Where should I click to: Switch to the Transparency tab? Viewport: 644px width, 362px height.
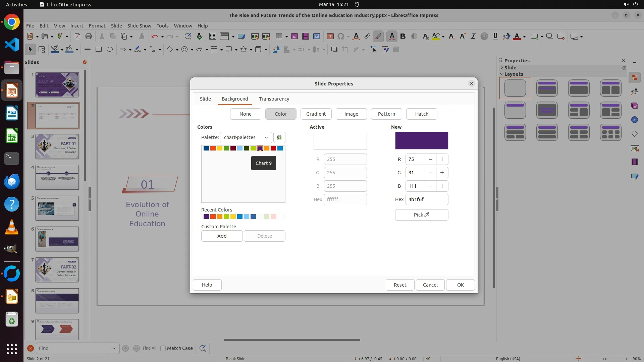coord(274,99)
